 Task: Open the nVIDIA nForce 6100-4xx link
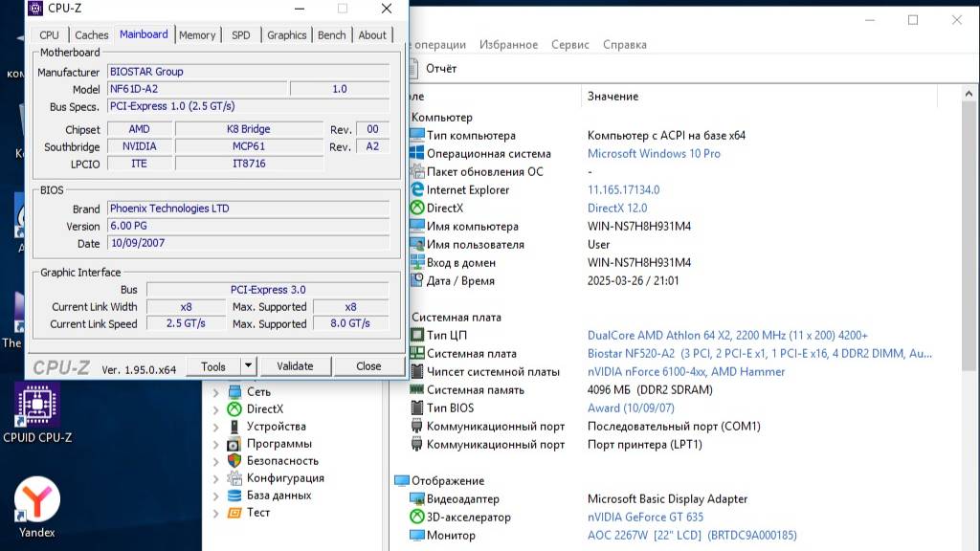(x=685, y=372)
